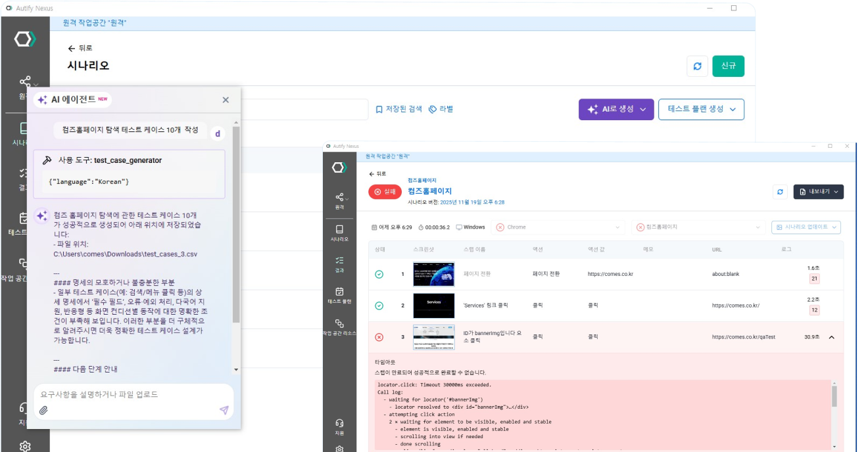Click the 컴즈홈페이지 breadcrumb link
This screenshot has height=452, width=868.
point(422,180)
